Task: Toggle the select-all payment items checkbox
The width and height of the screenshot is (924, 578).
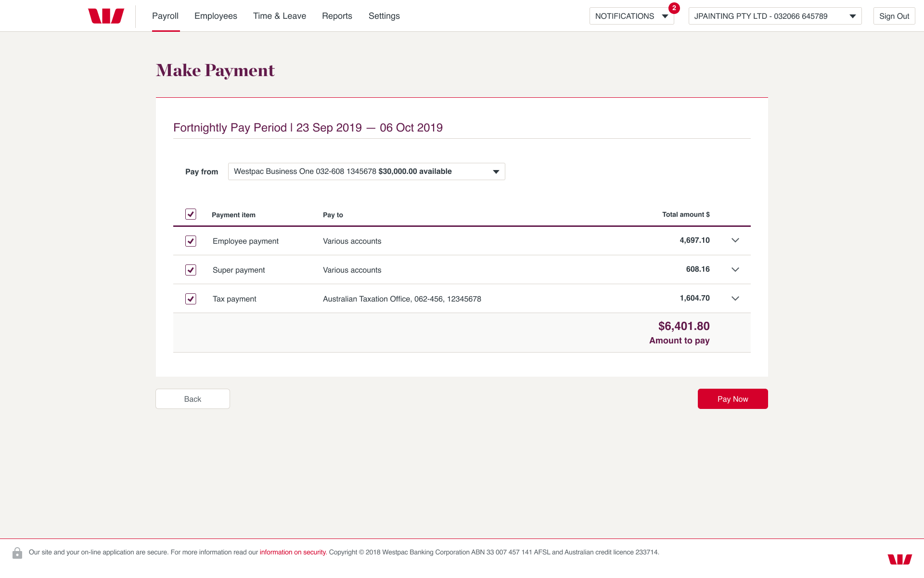Action: [191, 214]
